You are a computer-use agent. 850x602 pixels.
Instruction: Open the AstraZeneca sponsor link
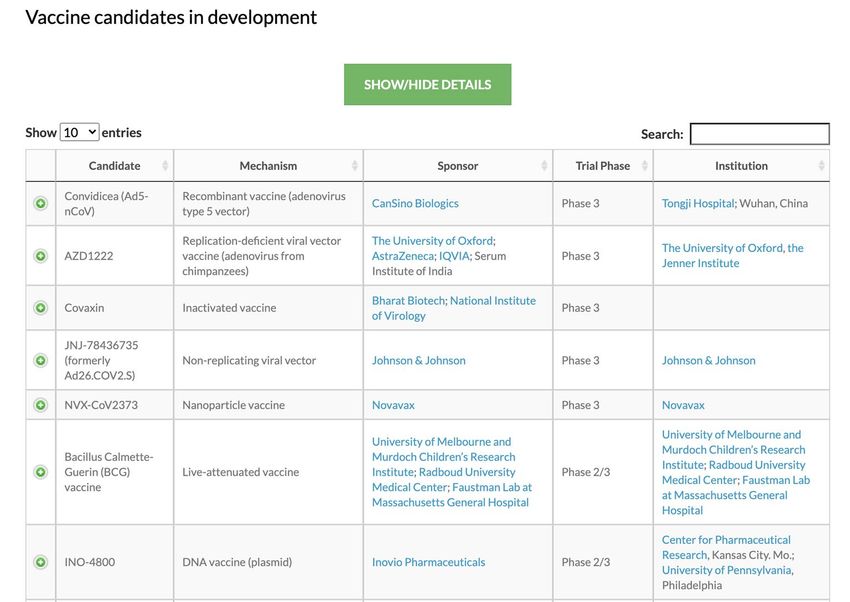pos(403,256)
